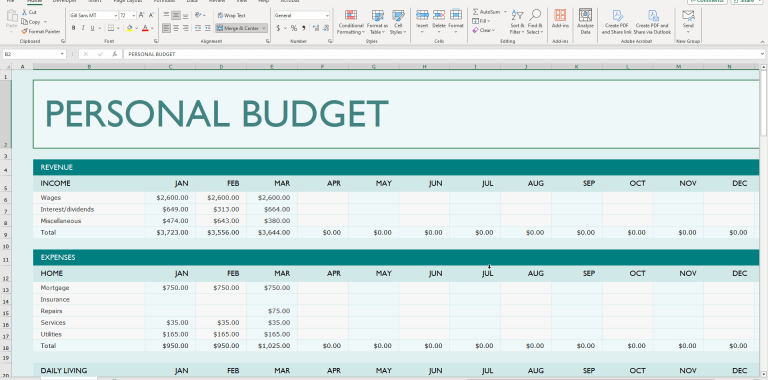The height and width of the screenshot is (380, 768).
Task: Open the font name dropdown
Action: (116, 16)
